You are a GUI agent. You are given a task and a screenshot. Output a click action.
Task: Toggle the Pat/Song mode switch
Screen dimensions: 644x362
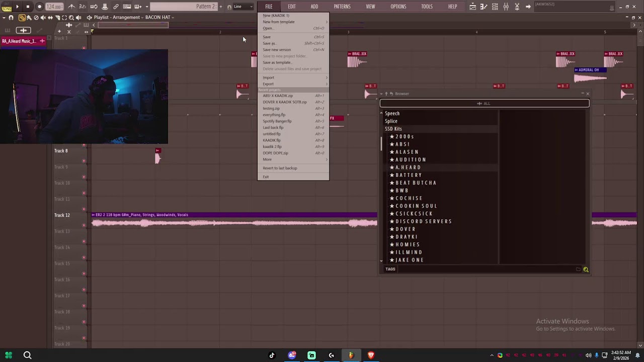[6, 7]
